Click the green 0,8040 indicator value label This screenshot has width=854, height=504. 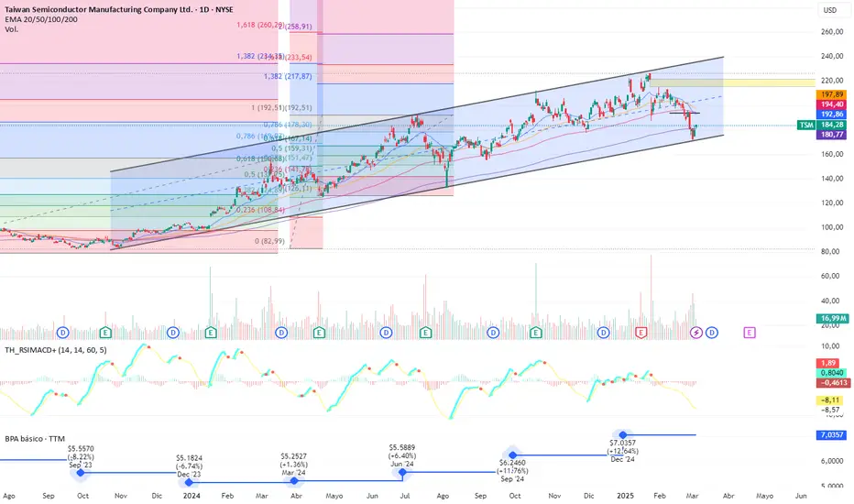point(831,373)
